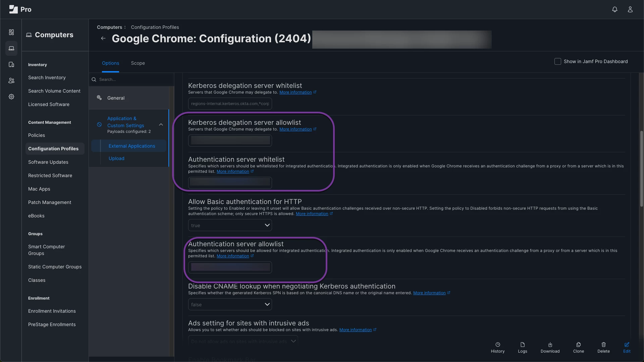The image size is (644, 362).
Task: Open Static Computer Groups
Action: coord(55,267)
